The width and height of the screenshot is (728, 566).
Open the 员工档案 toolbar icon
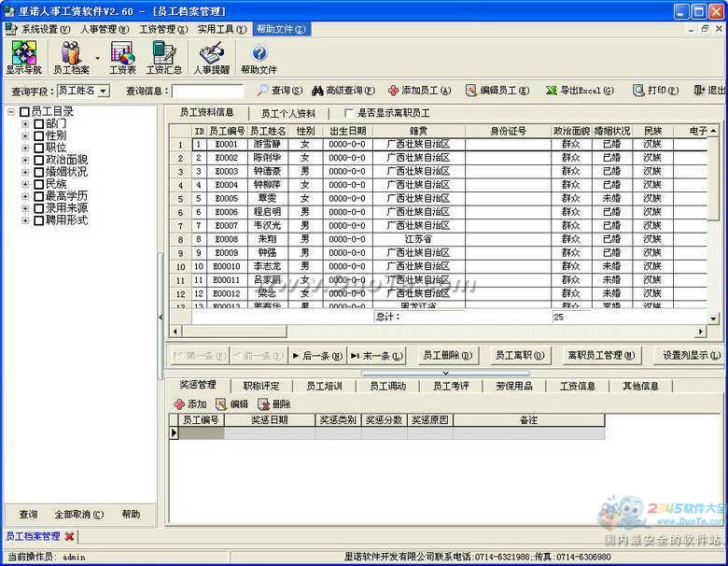(x=71, y=57)
